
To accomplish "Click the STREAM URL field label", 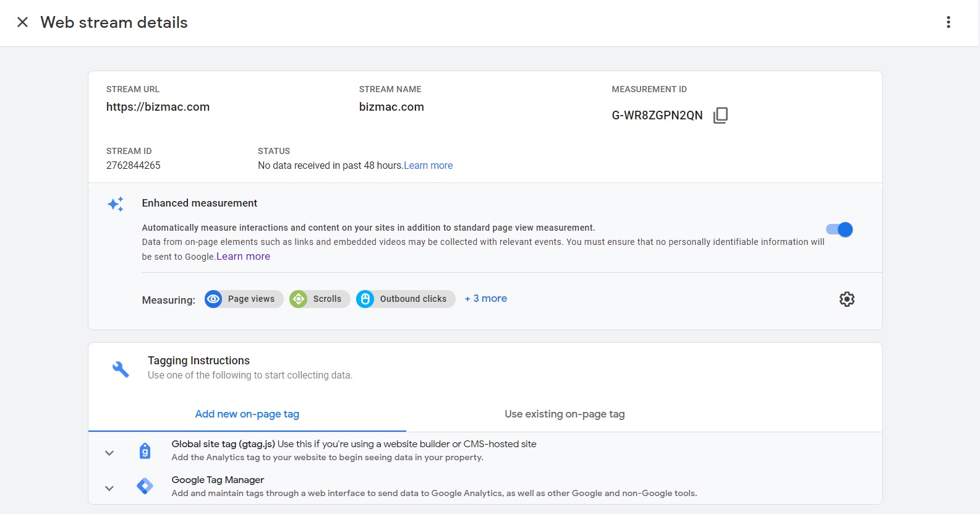I will click(x=133, y=89).
